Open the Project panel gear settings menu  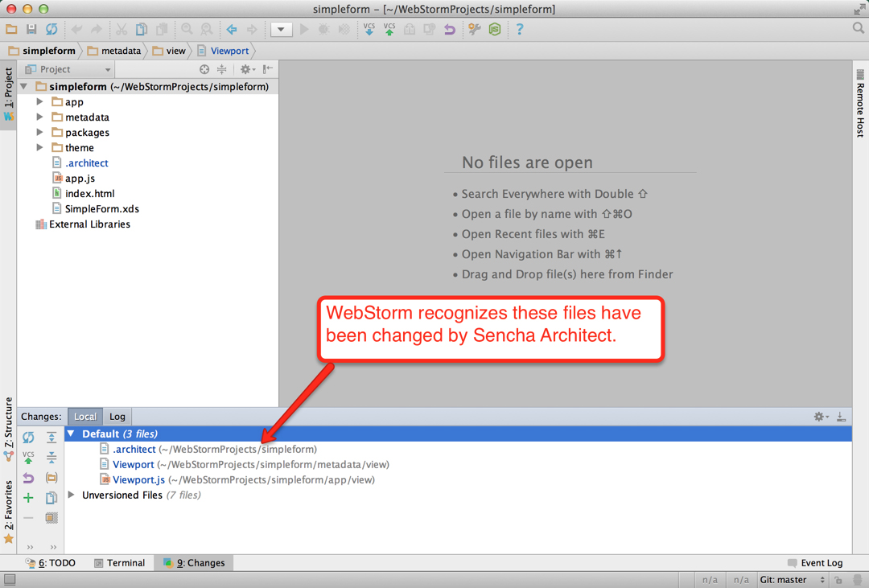pos(247,69)
